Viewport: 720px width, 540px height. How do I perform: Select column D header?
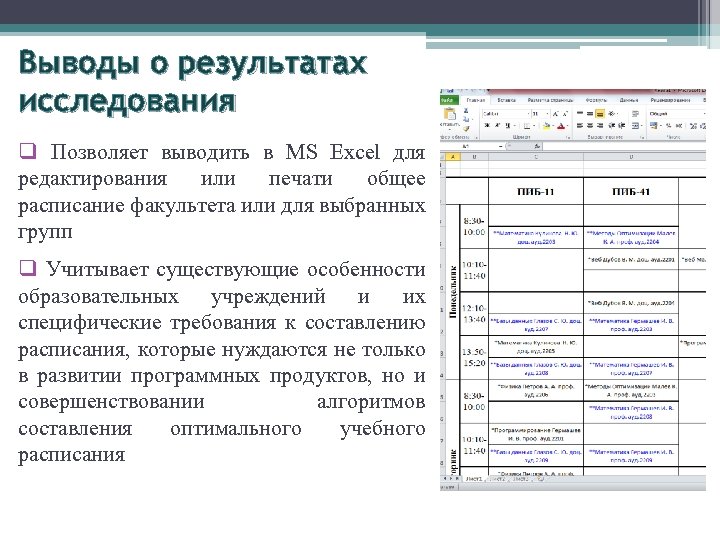[x=631, y=157]
